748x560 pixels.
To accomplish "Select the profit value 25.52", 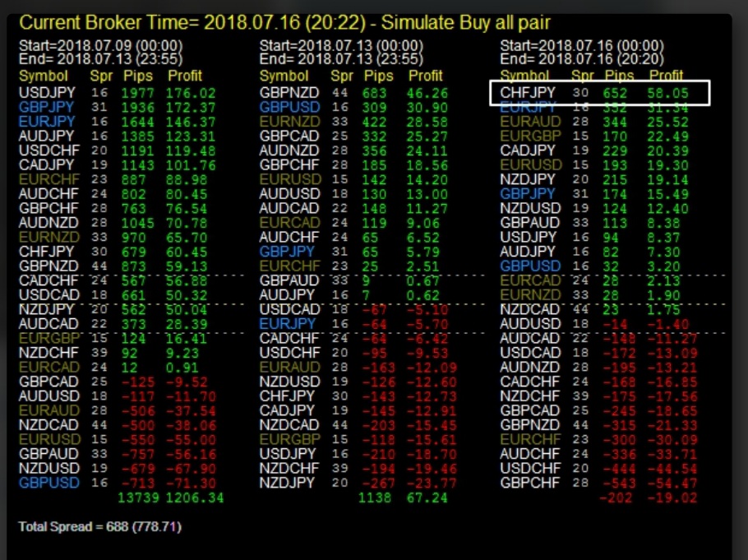I will [667, 122].
